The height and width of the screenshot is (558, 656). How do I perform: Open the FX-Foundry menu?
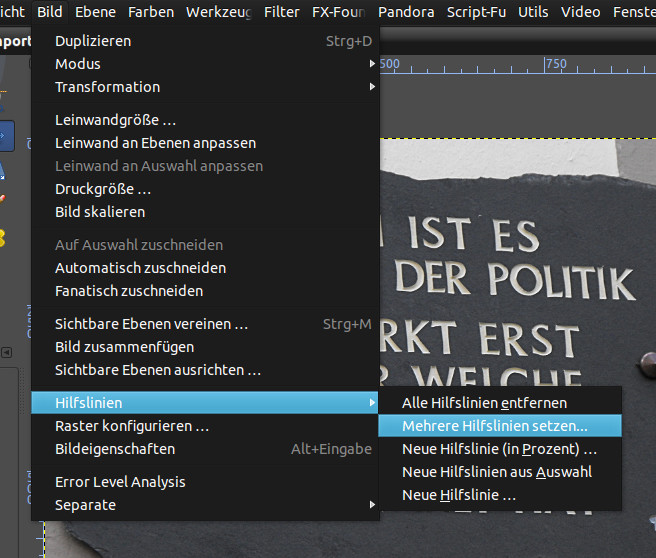(338, 12)
